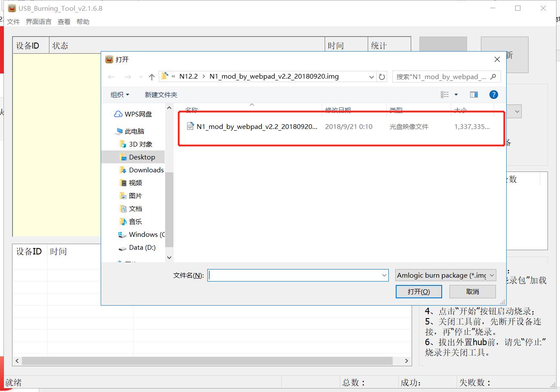Click the disc image file icon in the list
Viewport: 560px width, 392px height.
(x=191, y=126)
